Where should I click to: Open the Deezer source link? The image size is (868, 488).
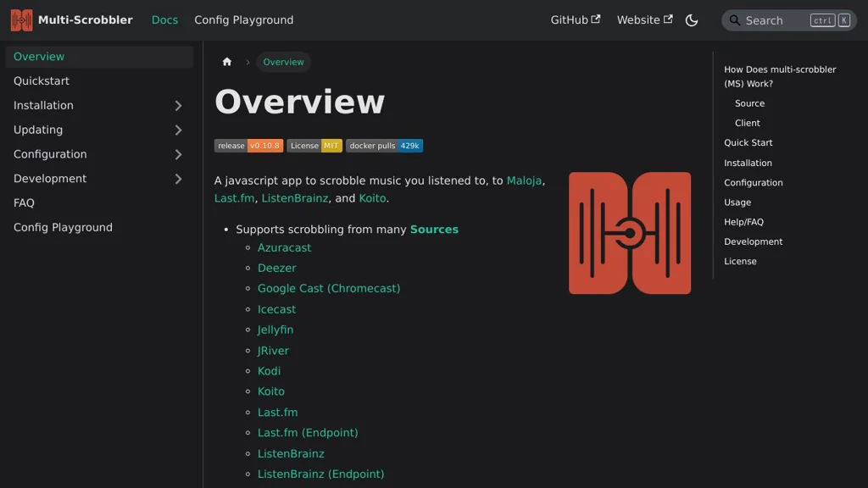click(x=277, y=268)
